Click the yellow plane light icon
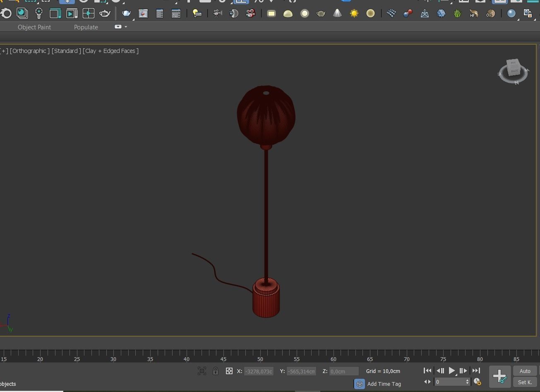Viewport: 540px width, 392px height. tap(271, 14)
